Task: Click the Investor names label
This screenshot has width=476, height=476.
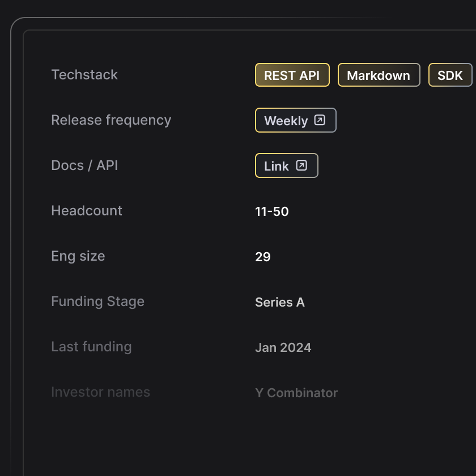Action: [100, 392]
